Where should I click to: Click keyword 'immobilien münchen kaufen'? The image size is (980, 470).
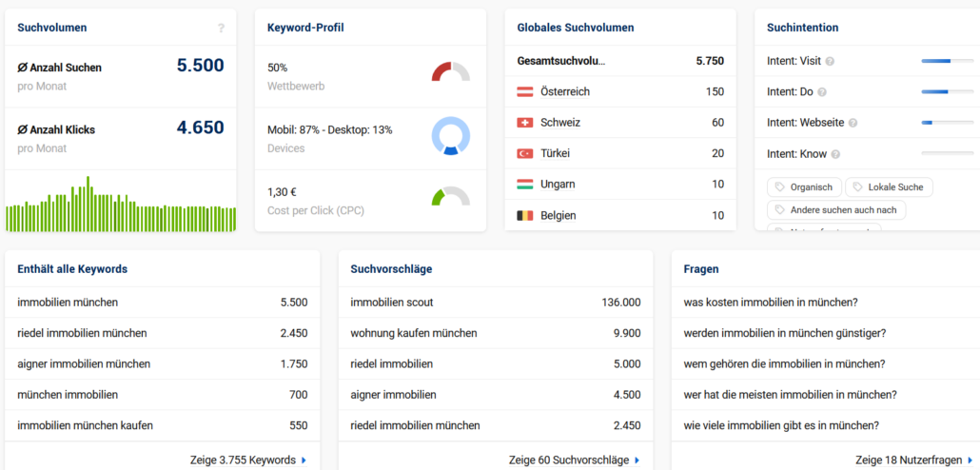pyautogui.click(x=85, y=425)
